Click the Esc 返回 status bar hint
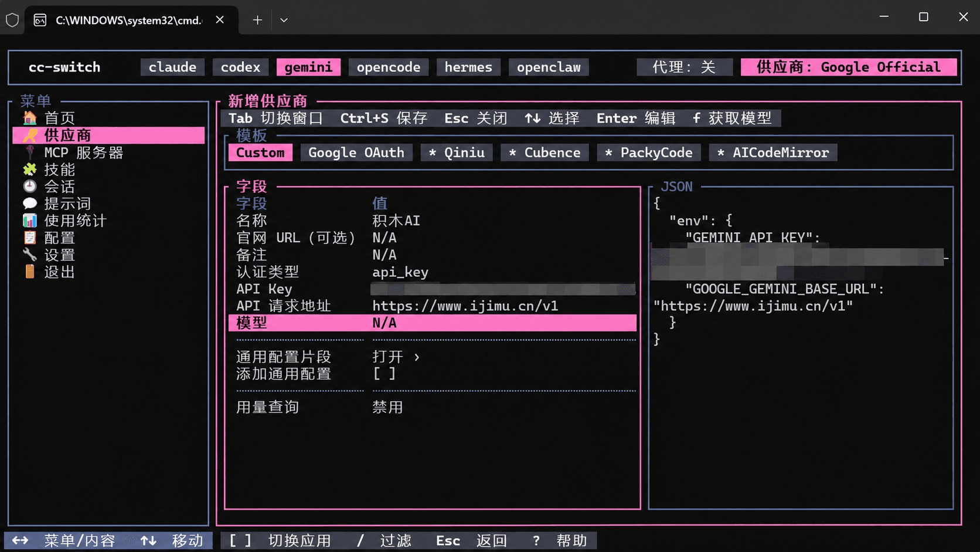The height and width of the screenshot is (552, 980). click(471, 540)
